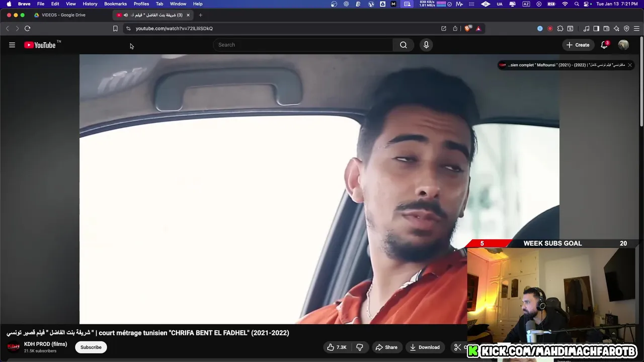Dislike the video with thumbs down
644x362 pixels.
click(360, 347)
